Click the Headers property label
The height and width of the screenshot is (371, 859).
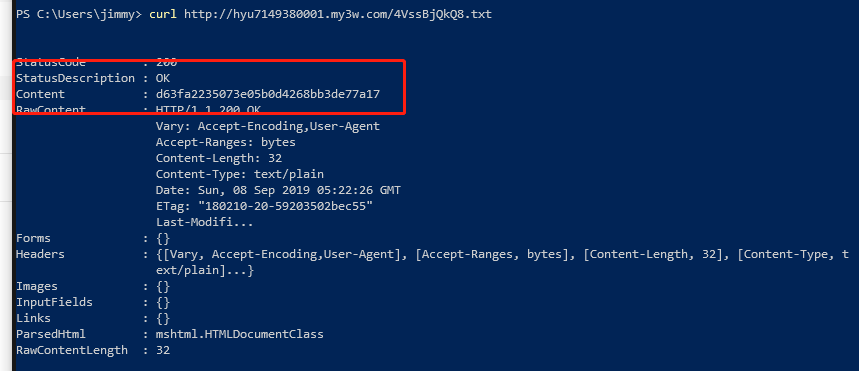click(40, 254)
